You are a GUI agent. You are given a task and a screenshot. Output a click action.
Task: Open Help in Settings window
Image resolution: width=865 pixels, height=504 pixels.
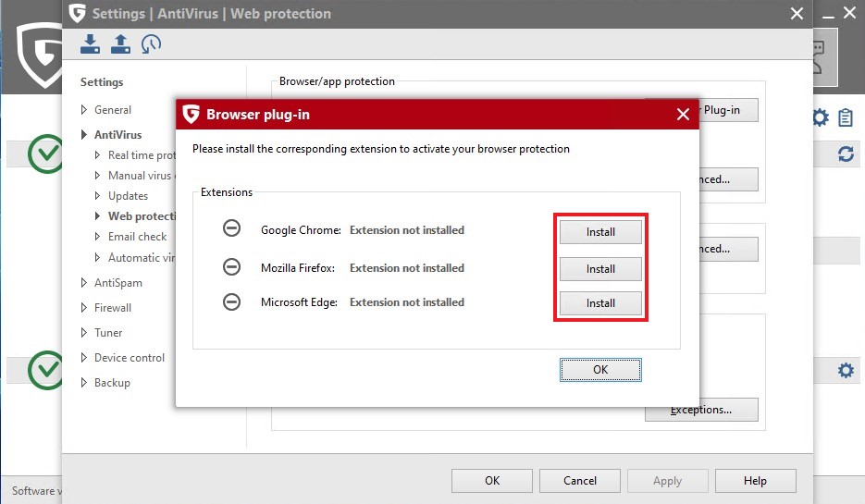coord(755,481)
